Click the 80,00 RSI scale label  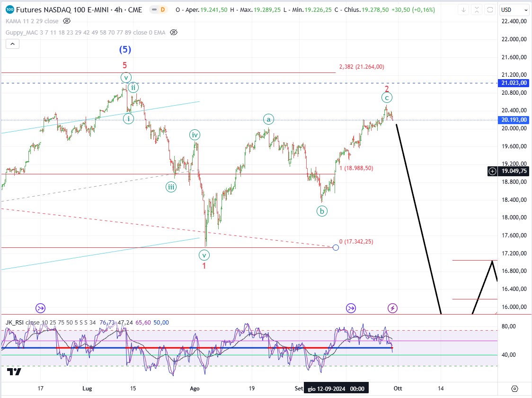point(509,326)
